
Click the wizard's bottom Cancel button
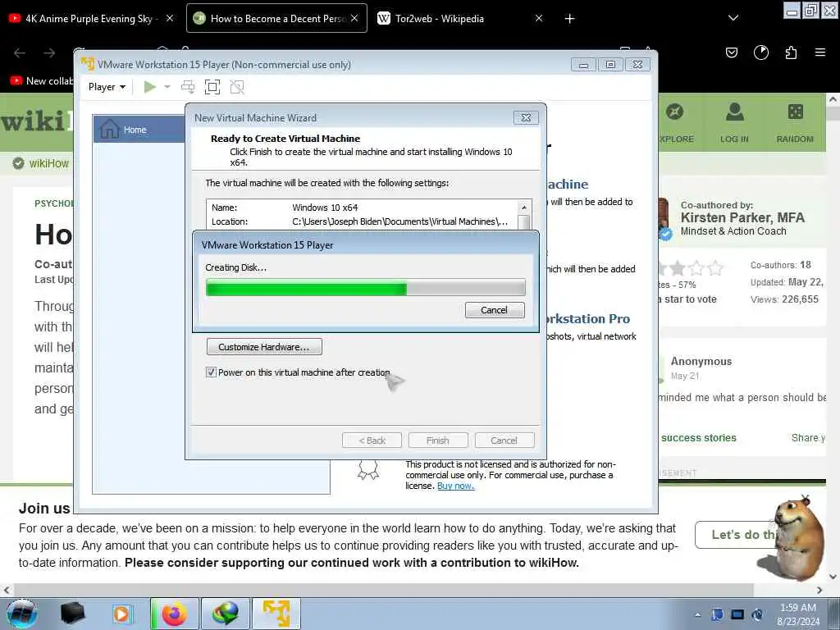coord(504,441)
